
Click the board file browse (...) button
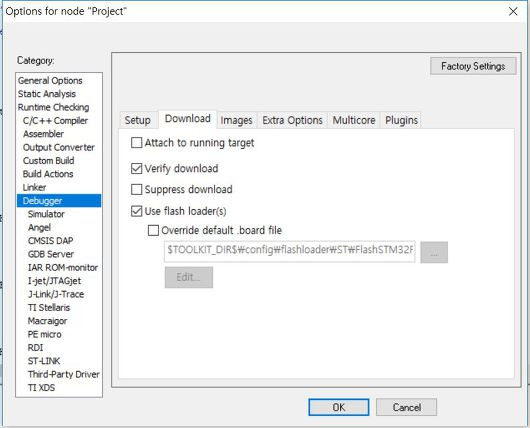[434, 252]
